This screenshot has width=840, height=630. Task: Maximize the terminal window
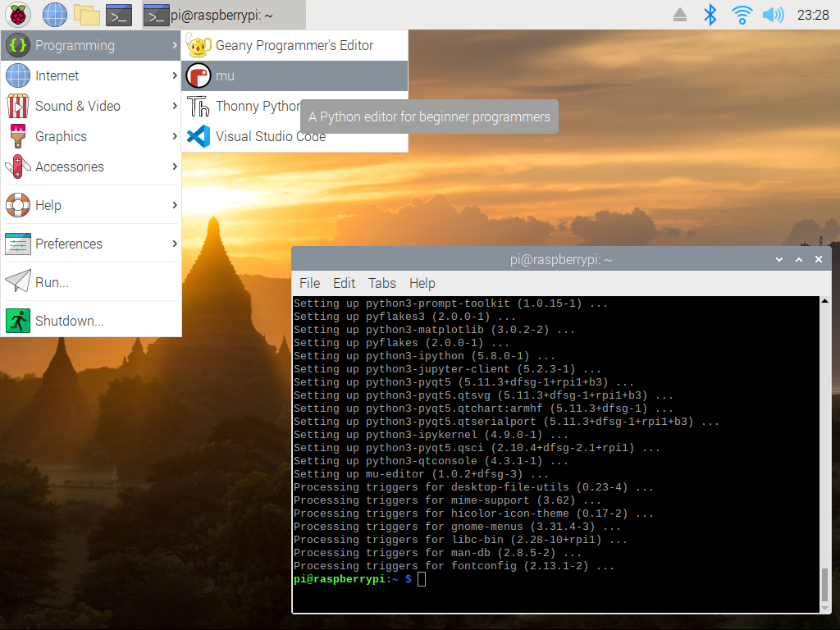click(x=799, y=260)
